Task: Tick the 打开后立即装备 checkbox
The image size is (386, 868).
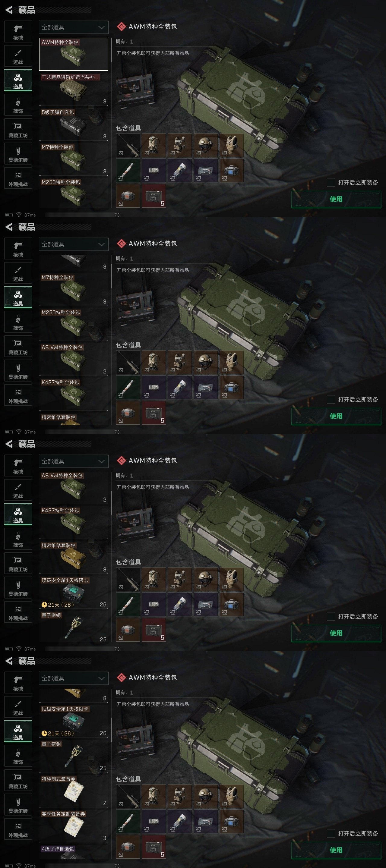Action: [331, 182]
